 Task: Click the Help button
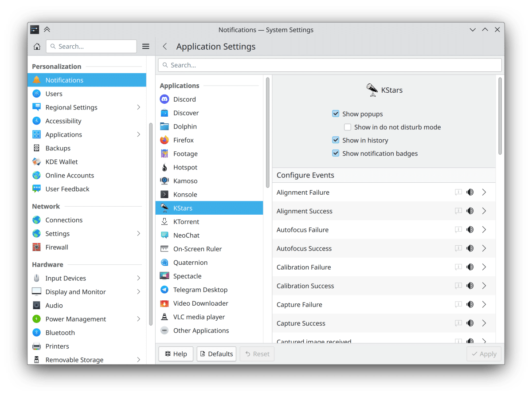pyautogui.click(x=176, y=354)
